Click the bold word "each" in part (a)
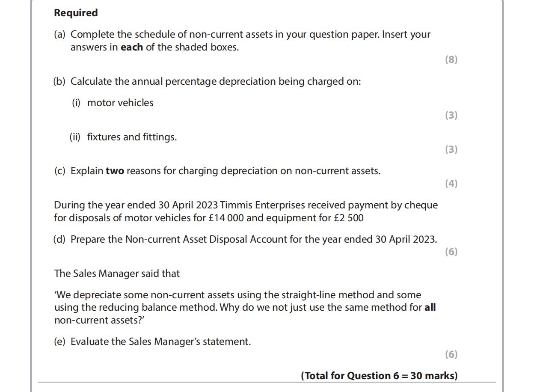 click(132, 47)
